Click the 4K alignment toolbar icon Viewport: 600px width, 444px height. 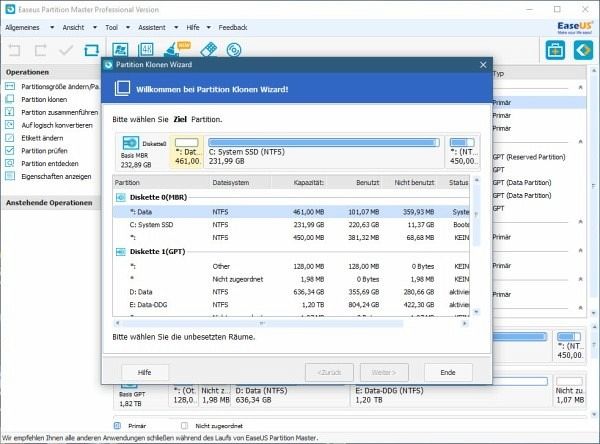pos(146,49)
